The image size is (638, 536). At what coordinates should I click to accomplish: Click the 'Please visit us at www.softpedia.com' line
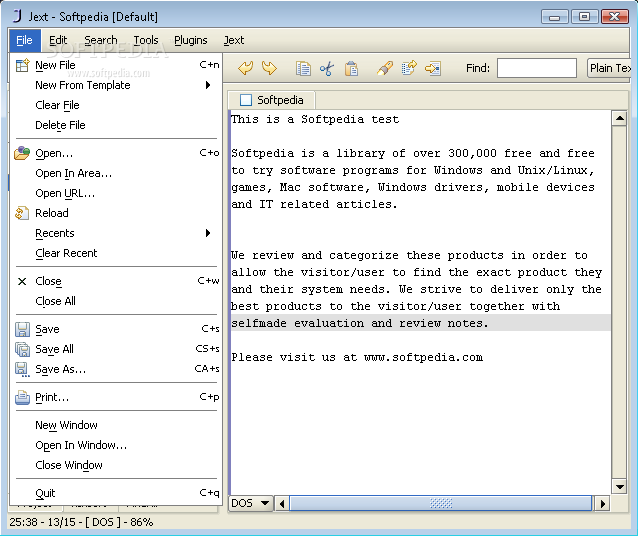point(357,357)
